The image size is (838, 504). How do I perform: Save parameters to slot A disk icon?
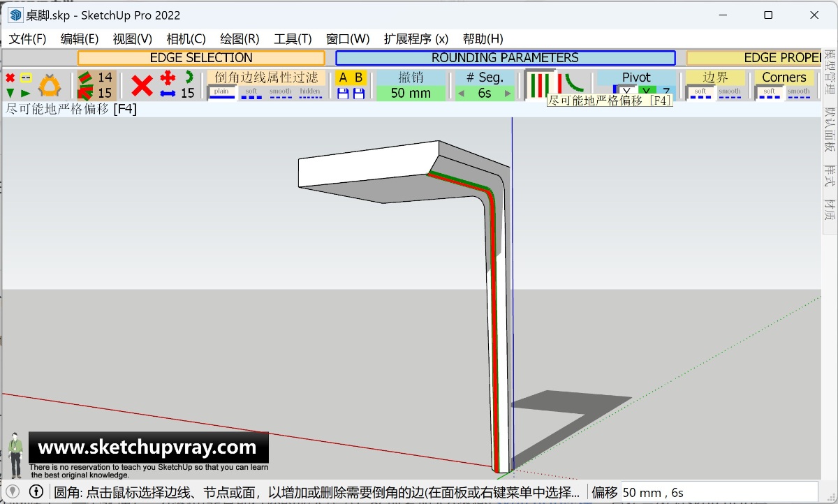tap(343, 94)
